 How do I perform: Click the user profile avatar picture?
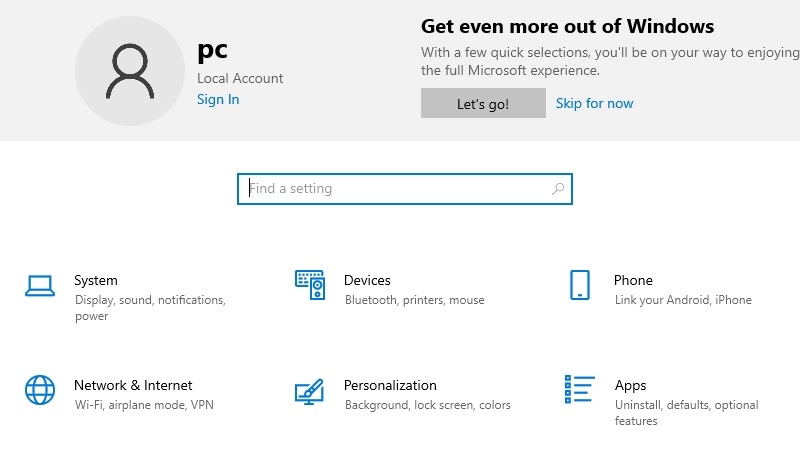130,71
